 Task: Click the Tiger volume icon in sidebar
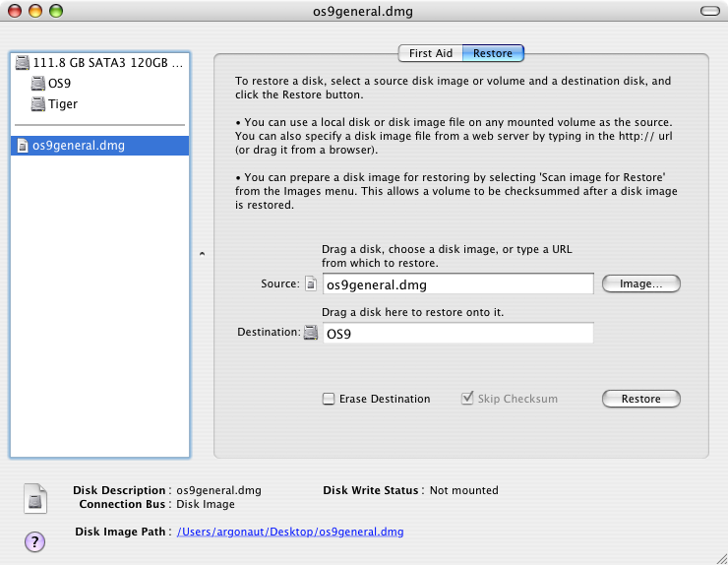[x=37, y=103]
